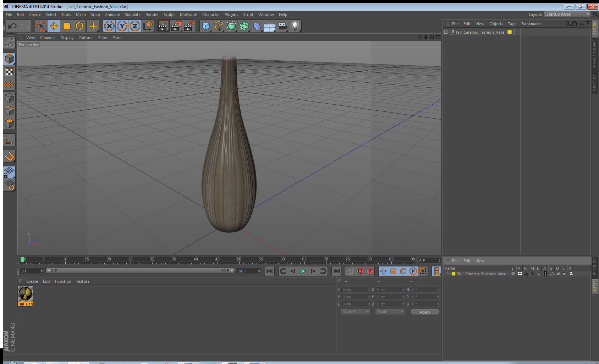Toggle Z axis lock
Image resolution: width=599 pixels, height=364 pixels.
click(135, 26)
